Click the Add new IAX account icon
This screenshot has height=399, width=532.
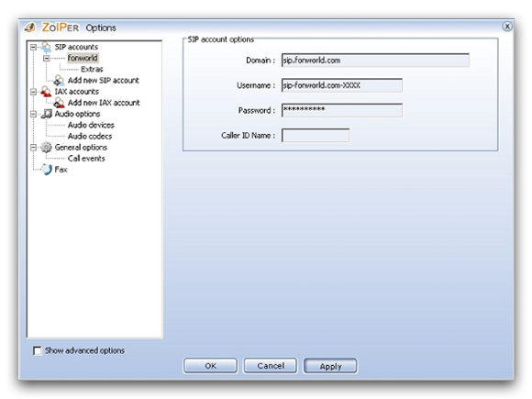tap(59, 103)
